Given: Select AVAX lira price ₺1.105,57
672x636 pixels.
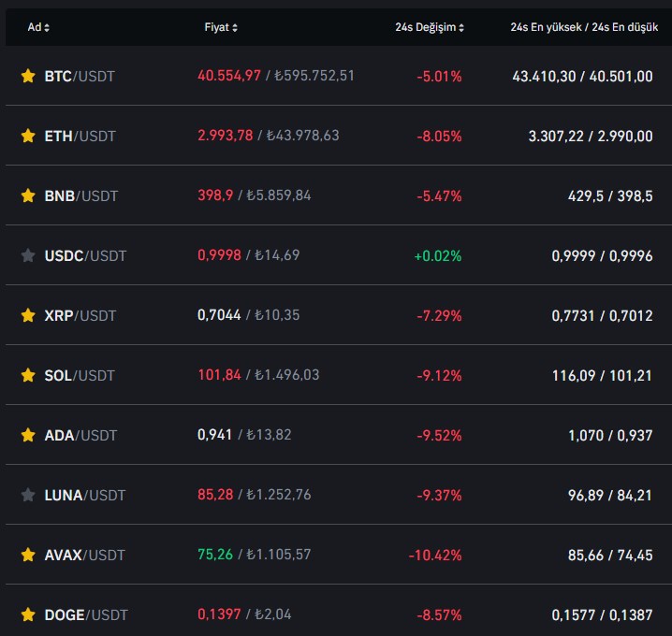Looking at the screenshot, I should (279, 555).
